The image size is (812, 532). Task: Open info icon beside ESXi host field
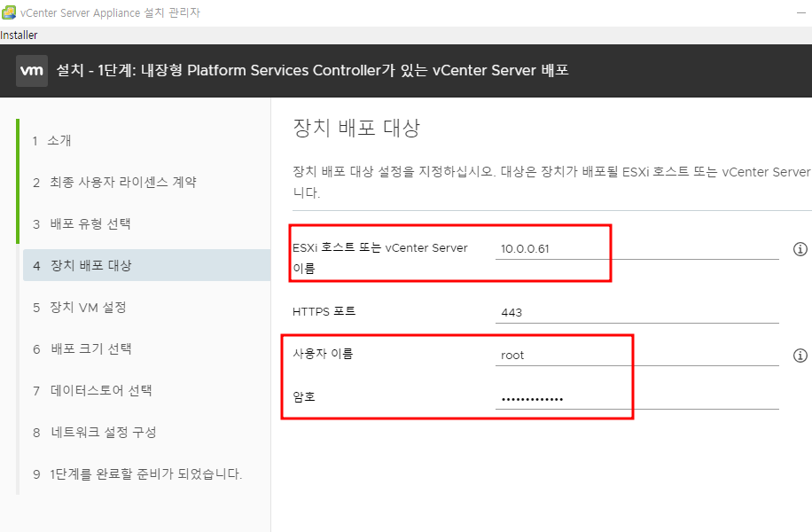pos(800,249)
